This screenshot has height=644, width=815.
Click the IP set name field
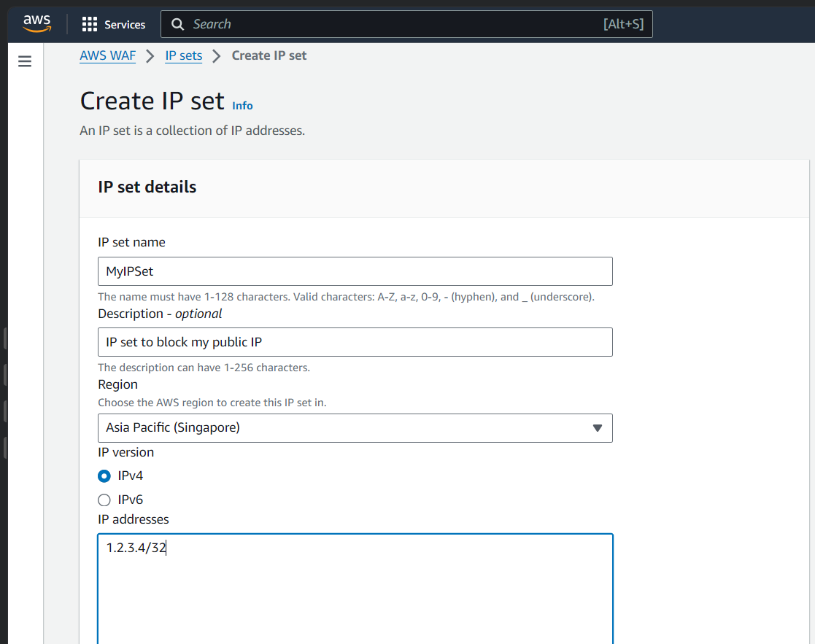355,271
